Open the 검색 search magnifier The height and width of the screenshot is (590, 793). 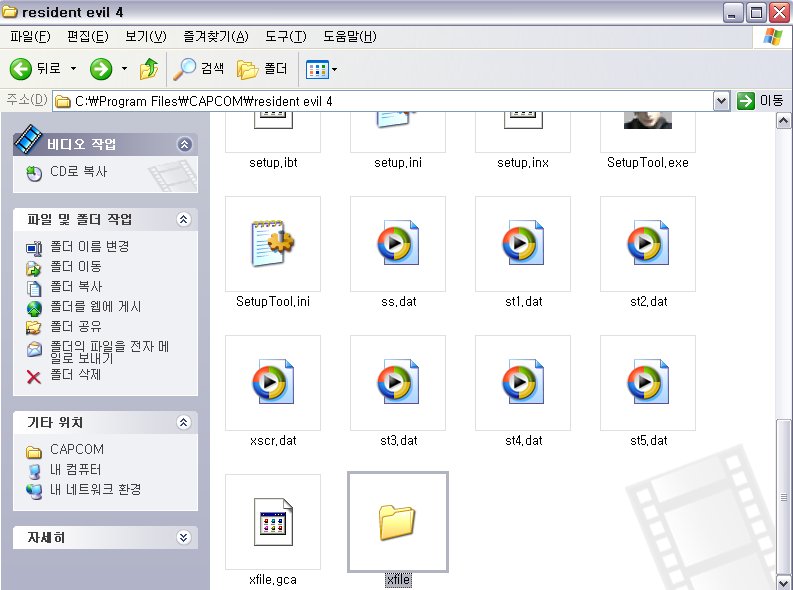click(198, 69)
